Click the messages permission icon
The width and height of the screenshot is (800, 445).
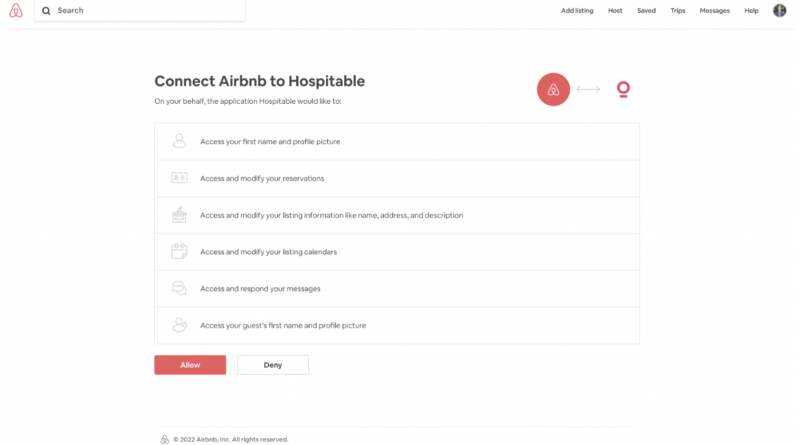pyautogui.click(x=179, y=288)
